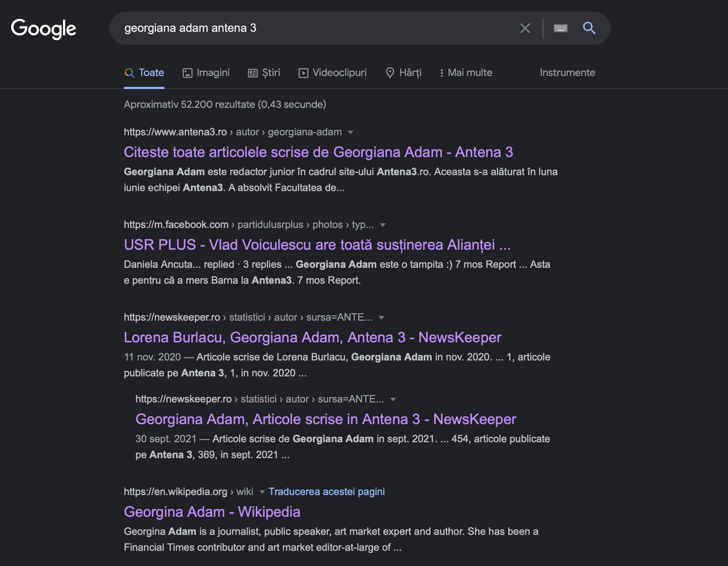
Task: Expand dropdown arrow next to antena3.ro URL
Action: pos(350,132)
